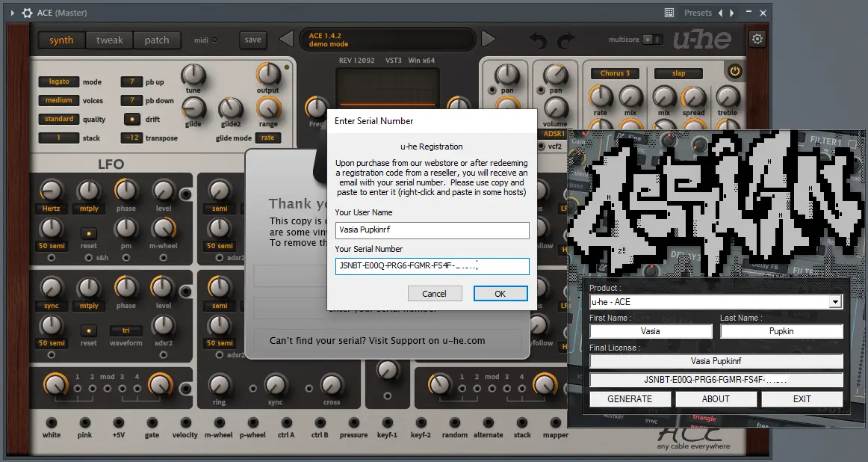The width and height of the screenshot is (868, 462).
Task: Open the u-he settings cog button
Action: point(757,39)
